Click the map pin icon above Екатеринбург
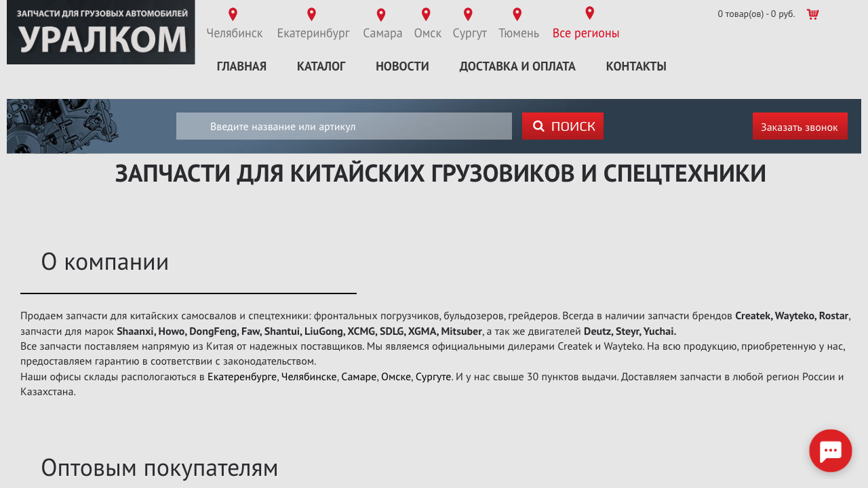Screen dimensions: 868x488 pos(312,14)
